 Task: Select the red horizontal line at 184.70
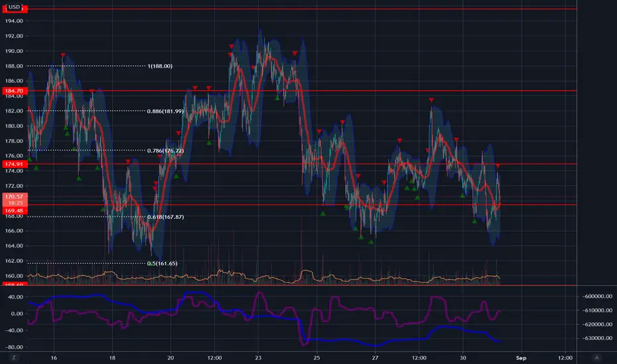click(302, 91)
